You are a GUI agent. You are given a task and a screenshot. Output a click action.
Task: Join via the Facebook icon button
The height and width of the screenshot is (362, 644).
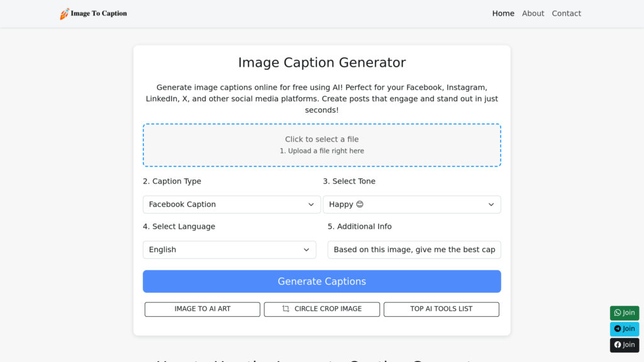coord(624,345)
